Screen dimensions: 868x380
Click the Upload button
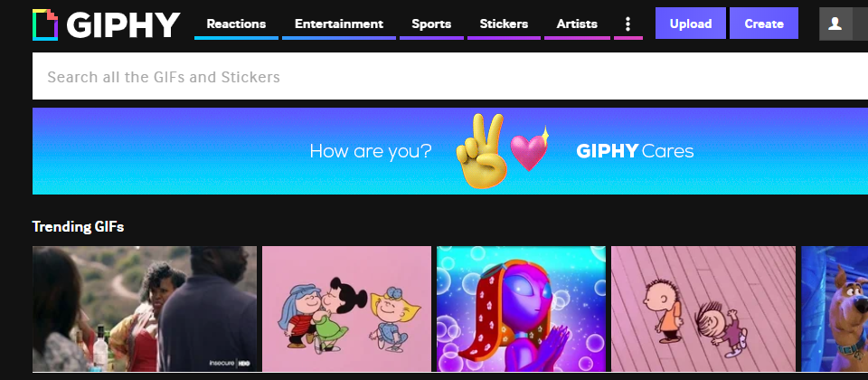pos(690,24)
